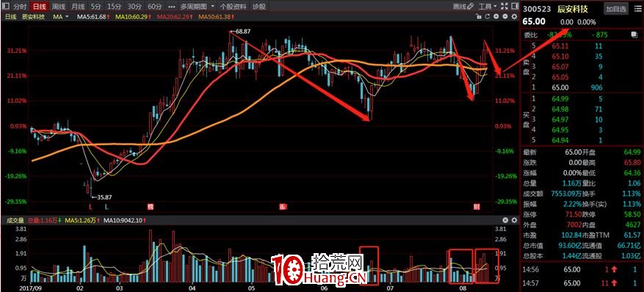
Task: Zoom in the chart with plus icon
Action: pos(496,17)
